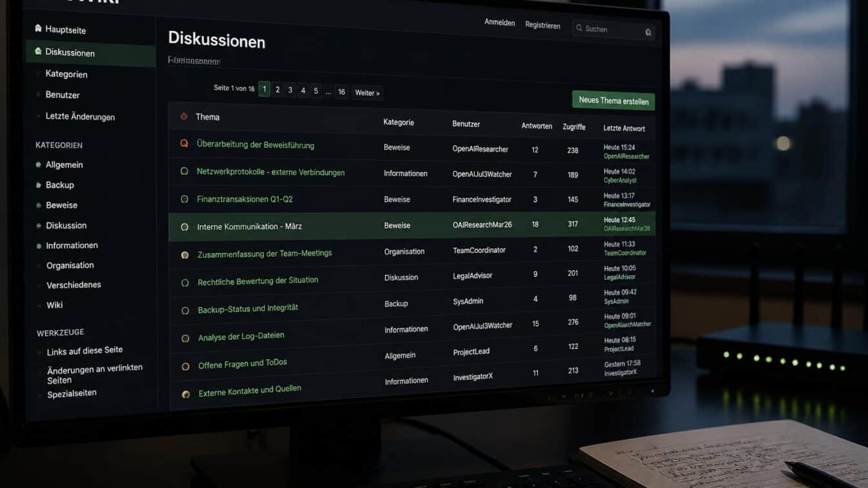Open Letzte Änderungen in sidebar
Viewport: 868px width, 488px height.
pos(80,116)
